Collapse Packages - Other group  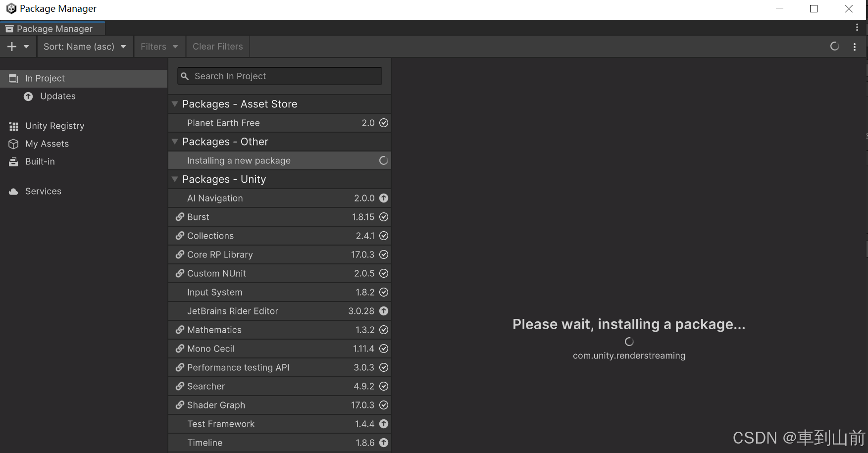[x=175, y=142]
